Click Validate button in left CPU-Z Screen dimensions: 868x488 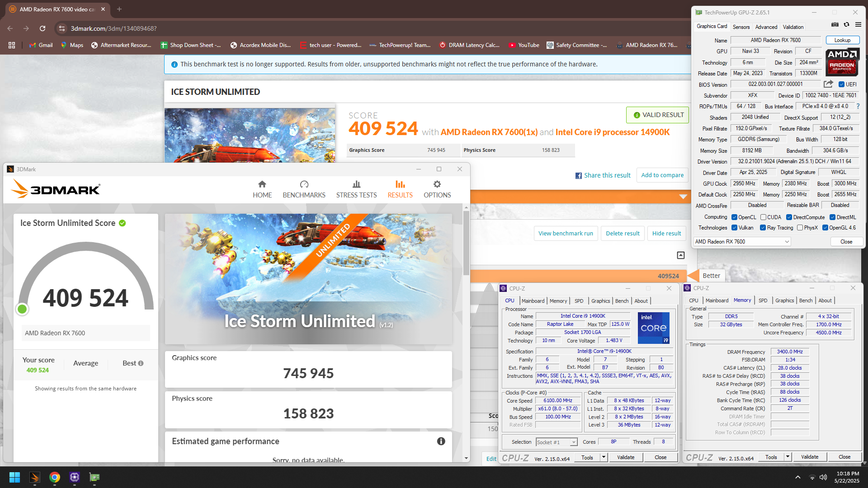pyautogui.click(x=626, y=457)
